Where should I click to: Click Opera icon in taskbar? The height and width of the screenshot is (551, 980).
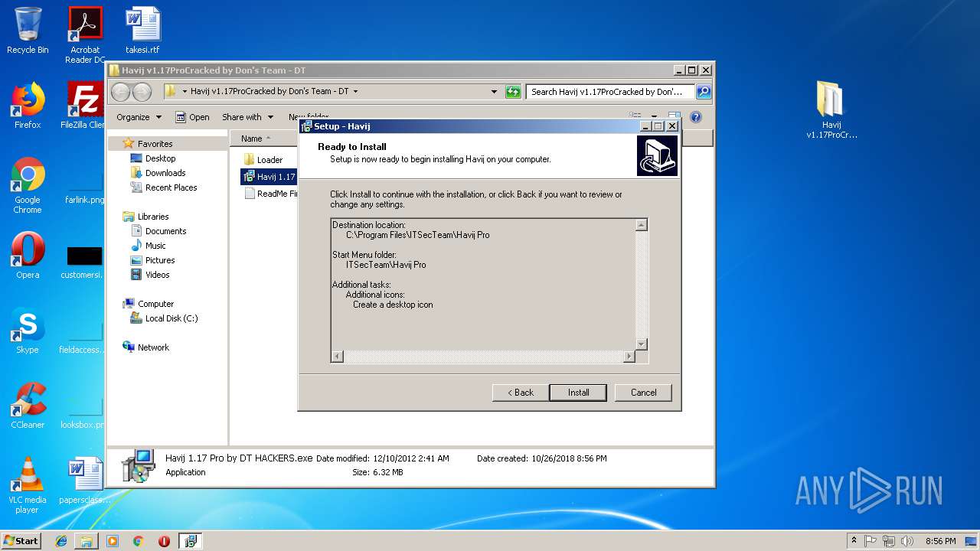(164, 540)
